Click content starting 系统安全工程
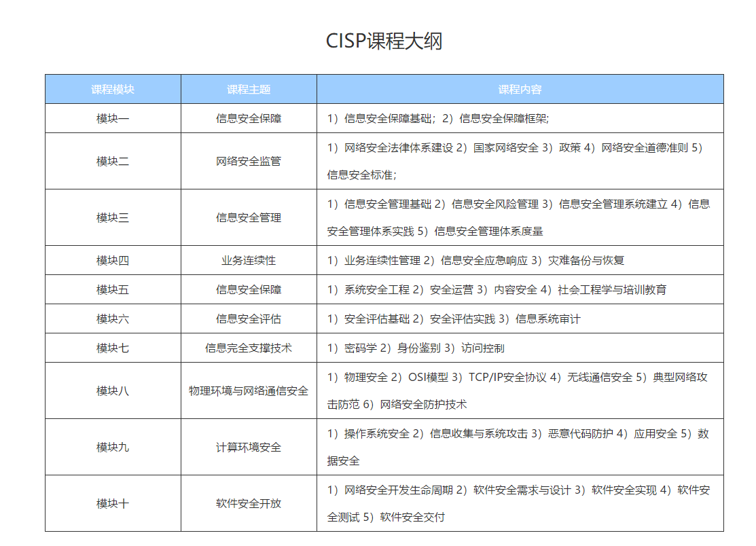This screenshot has height=546, width=756. click(520, 289)
